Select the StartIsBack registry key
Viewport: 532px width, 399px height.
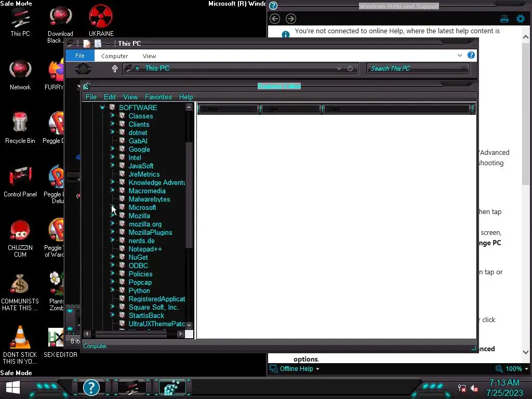click(x=146, y=315)
